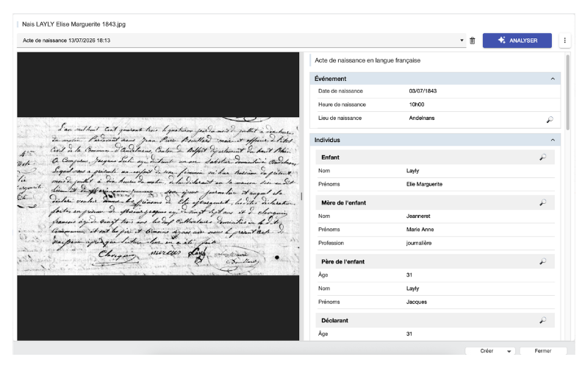Open the three-dot more options menu
Viewport: 588px width, 368px height.
[564, 40]
